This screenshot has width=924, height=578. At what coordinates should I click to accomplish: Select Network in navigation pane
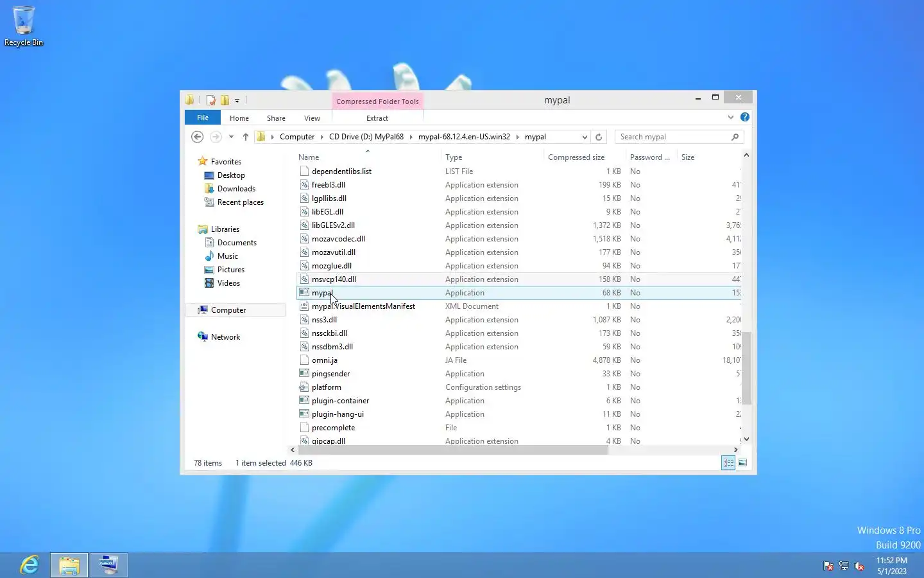coord(225,337)
